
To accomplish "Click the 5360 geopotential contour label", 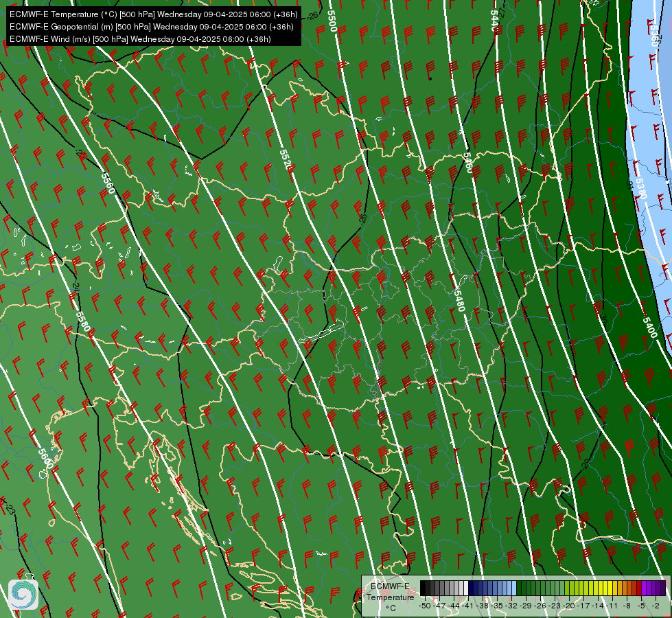I will click(654, 36).
